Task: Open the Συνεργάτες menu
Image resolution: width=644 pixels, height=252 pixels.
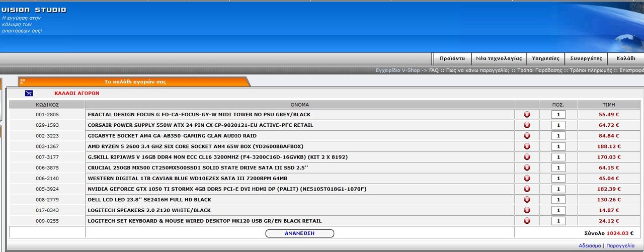Action: point(586,58)
